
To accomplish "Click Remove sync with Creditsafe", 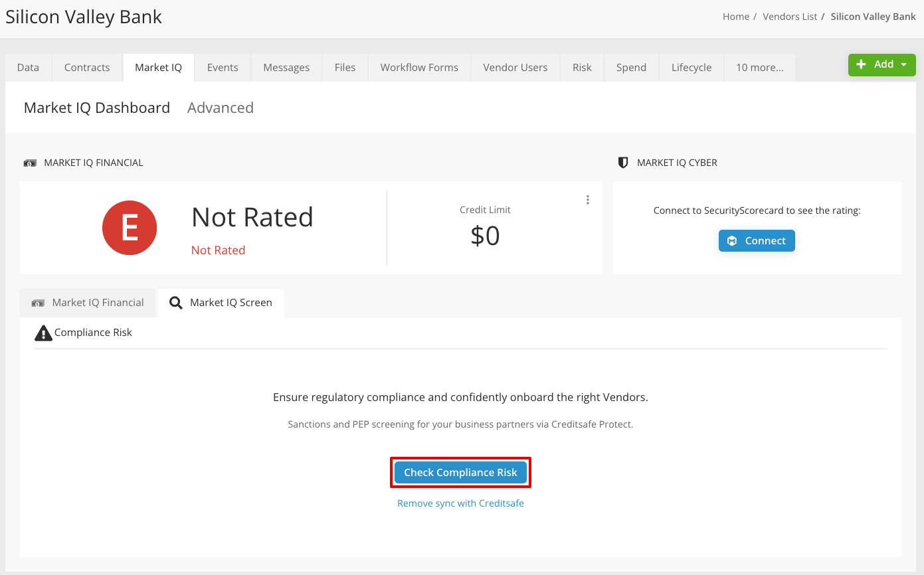I will [460, 503].
